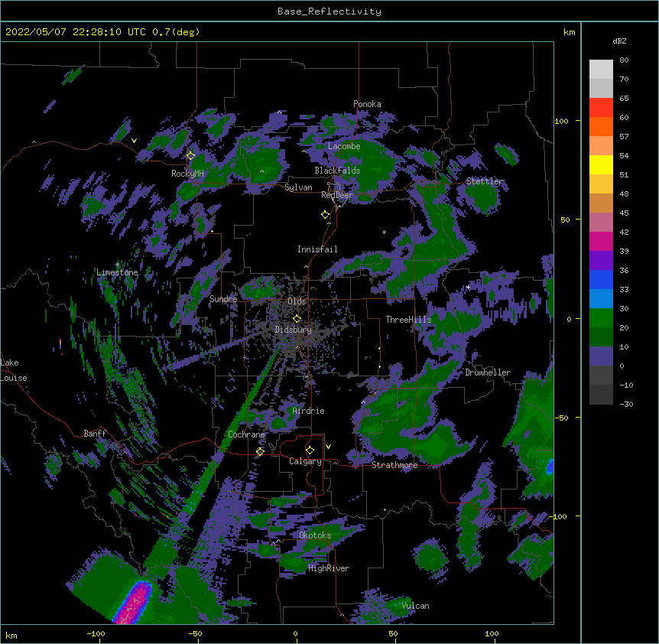The image size is (659, 644).
Task: Click the Innisfail city label
Action: [x=317, y=249]
